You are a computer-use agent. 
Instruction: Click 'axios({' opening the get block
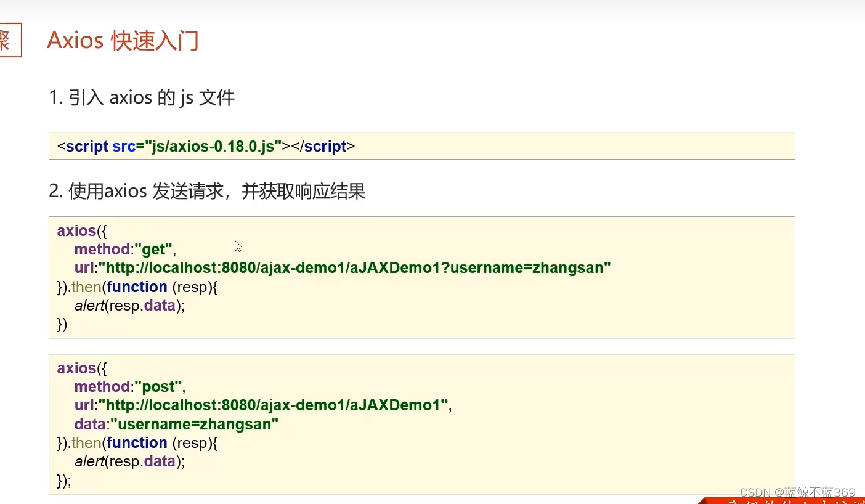pyautogui.click(x=82, y=230)
